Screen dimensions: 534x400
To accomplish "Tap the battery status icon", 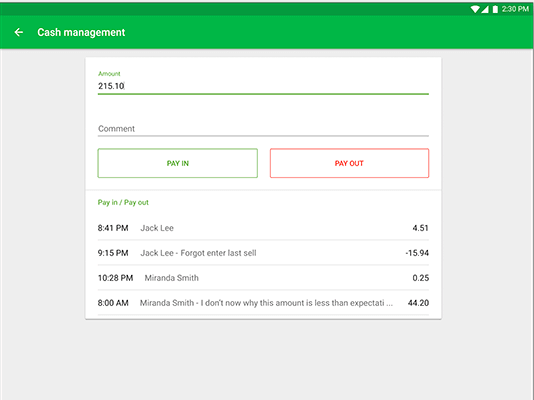I will click(x=495, y=9).
